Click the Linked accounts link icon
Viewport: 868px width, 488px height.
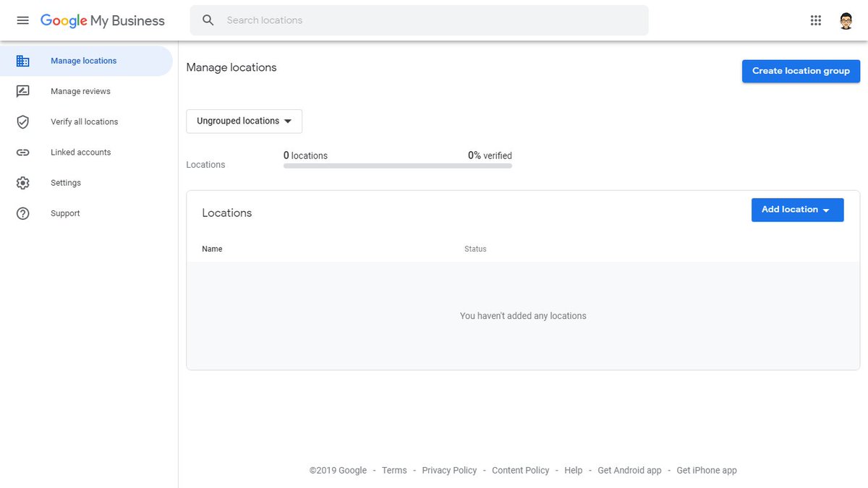click(22, 153)
